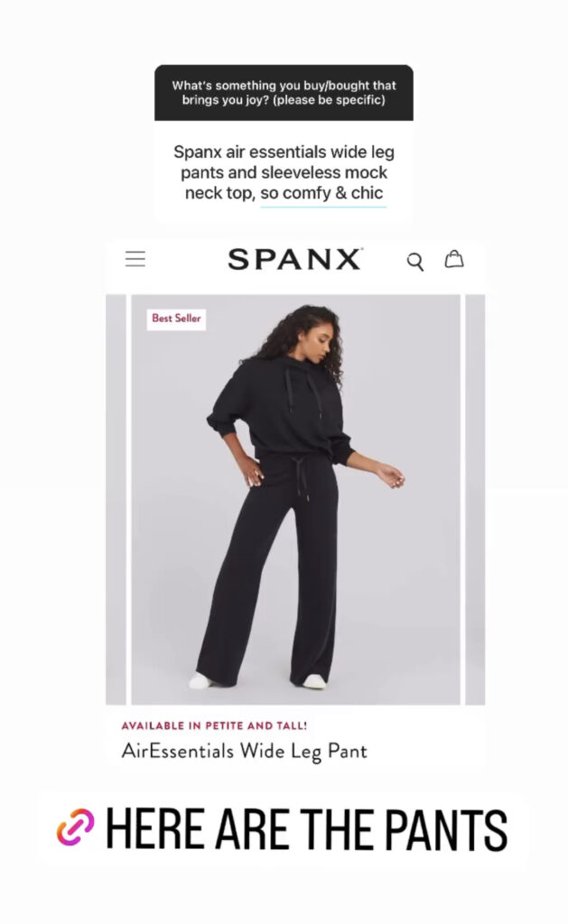568x924 pixels.
Task: Click the pants waistband drawstring
Action: [302, 477]
